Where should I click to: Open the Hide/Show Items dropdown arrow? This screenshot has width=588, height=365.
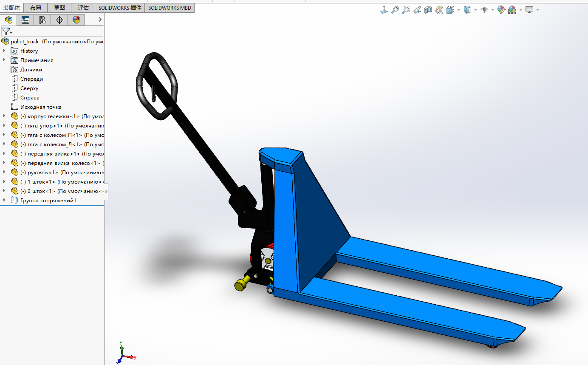(492, 10)
